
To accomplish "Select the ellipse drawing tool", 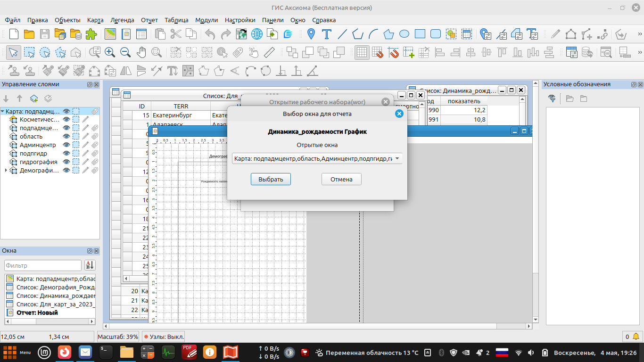I will pyautogui.click(x=404, y=34).
